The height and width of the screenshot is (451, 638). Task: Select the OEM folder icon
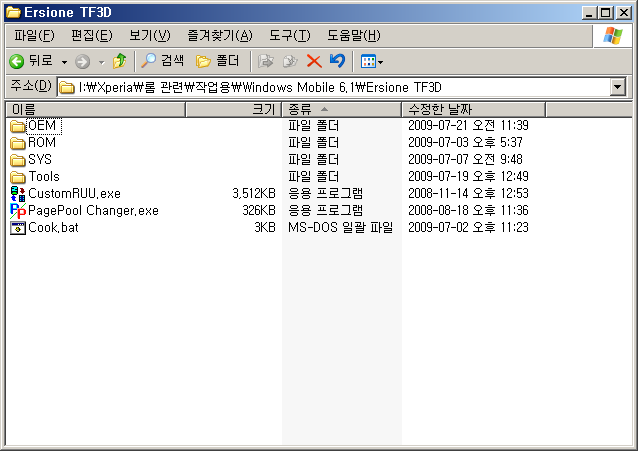[x=17, y=126]
